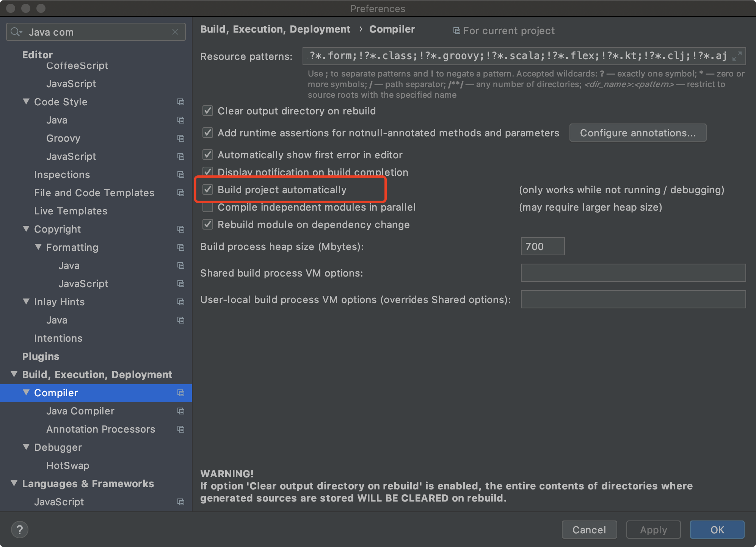Select HotSwap under Debugger
756x547 pixels.
tap(67, 466)
